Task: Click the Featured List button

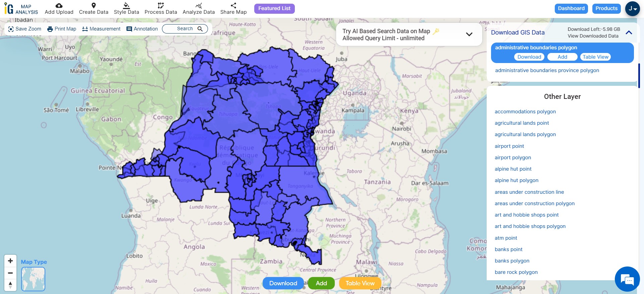Action: tap(274, 8)
